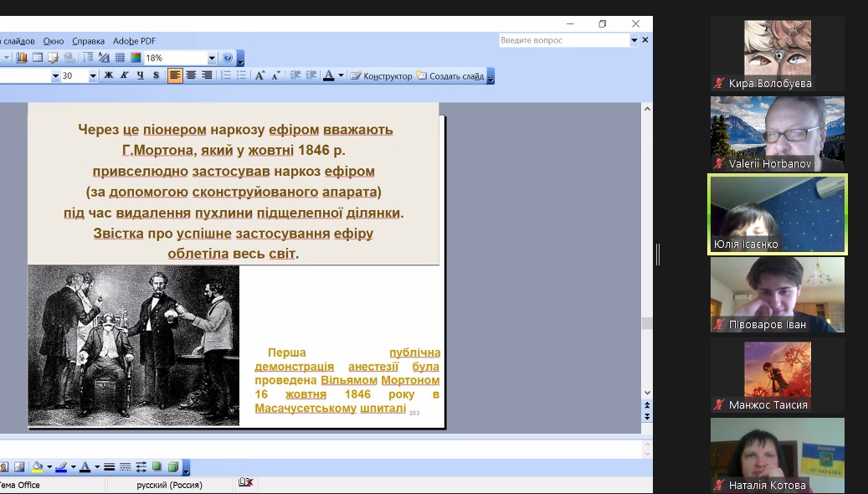Image resolution: width=868 pixels, height=494 pixels.
Task: Expand standard toolbar options arrow
Action: click(x=240, y=58)
